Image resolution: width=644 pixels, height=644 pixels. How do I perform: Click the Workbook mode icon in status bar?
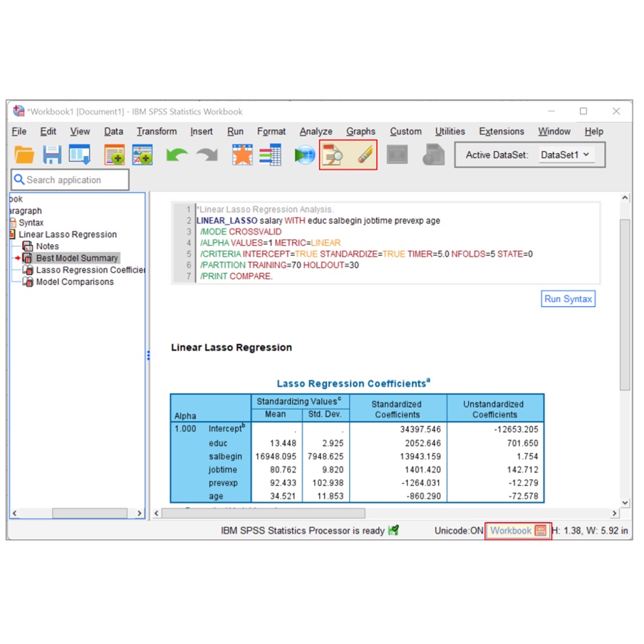point(541,531)
